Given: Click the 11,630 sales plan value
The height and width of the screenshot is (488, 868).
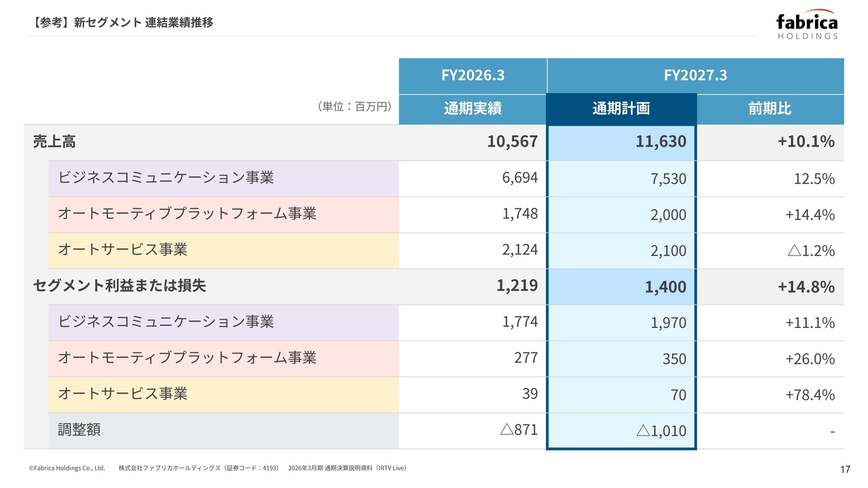Looking at the screenshot, I should (x=660, y=142).
